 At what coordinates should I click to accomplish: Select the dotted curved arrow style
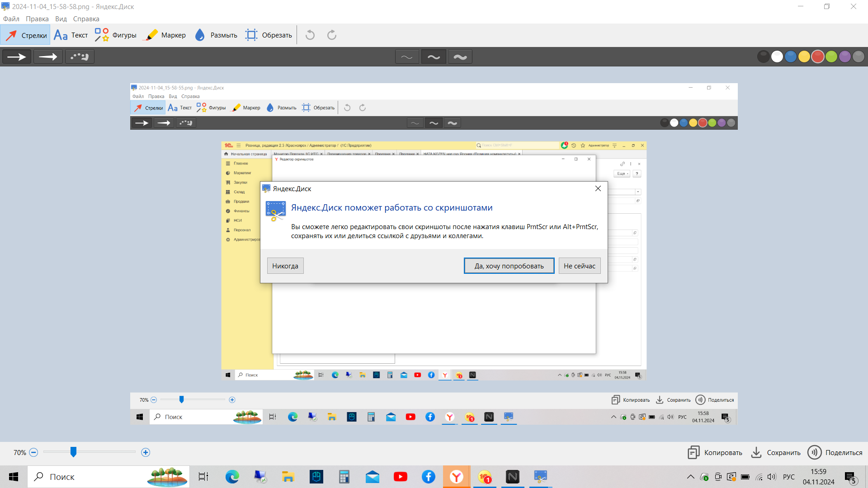point(80,57)
